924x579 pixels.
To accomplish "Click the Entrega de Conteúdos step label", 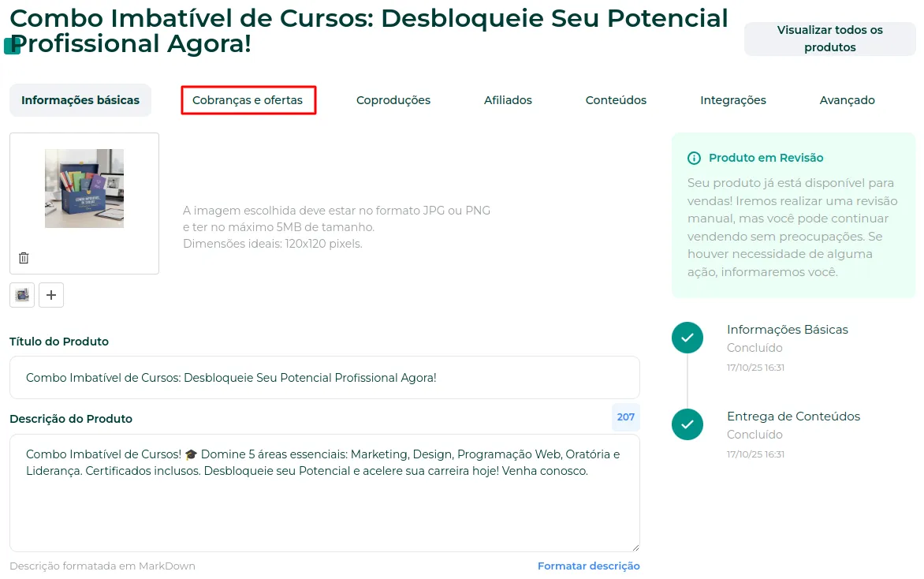I will coord(793,417).
